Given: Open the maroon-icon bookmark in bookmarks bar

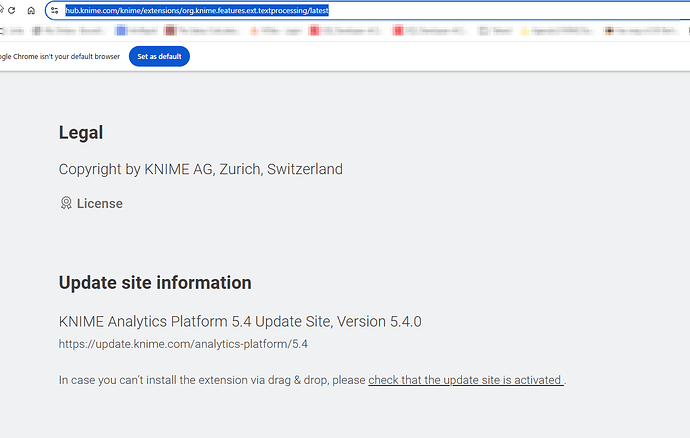Looking at the screenshot, I should (202, 30).
